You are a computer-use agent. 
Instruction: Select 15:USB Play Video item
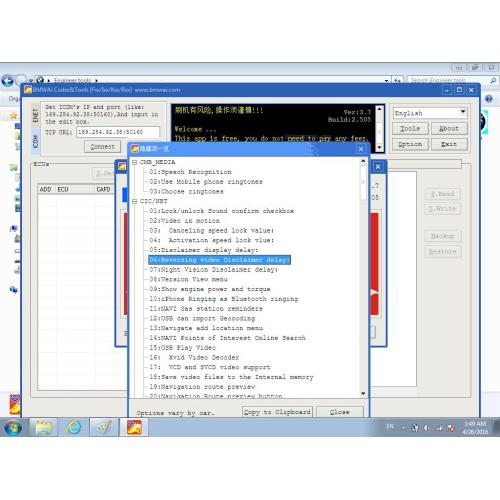[183, 348]
